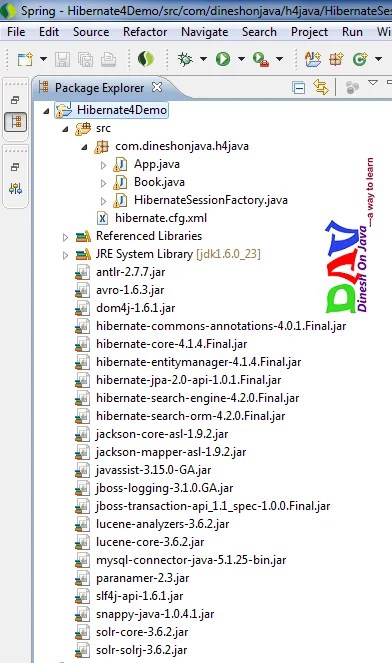Open the Debug dropdown arrow

203,59
